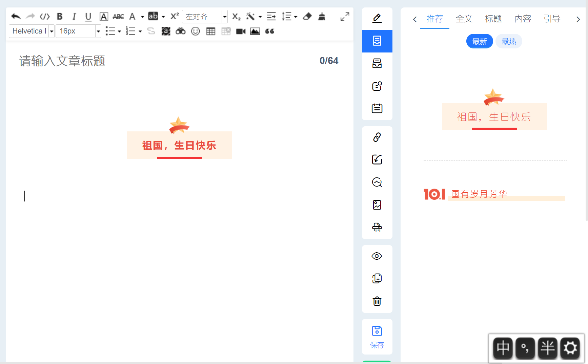Insert an emoji with the smiley icon
This screenshot has height=364, width=588.
196,31
